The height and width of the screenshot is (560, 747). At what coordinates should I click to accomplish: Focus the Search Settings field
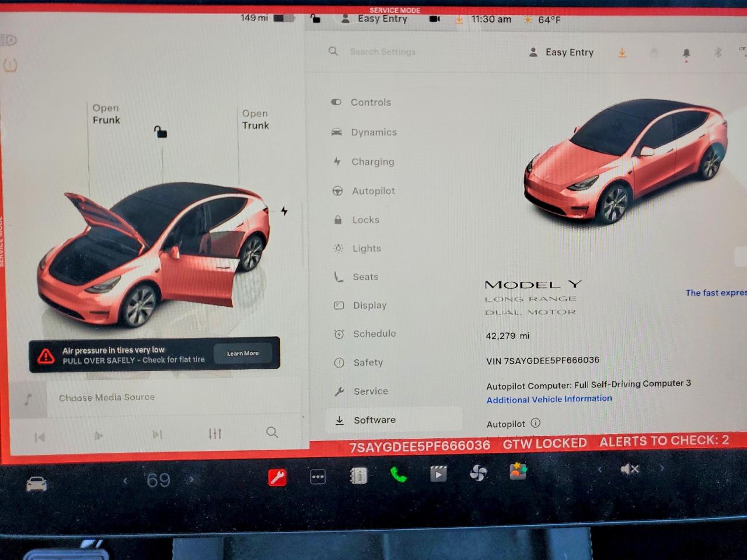pyautogui.click(x=382, y=51)
